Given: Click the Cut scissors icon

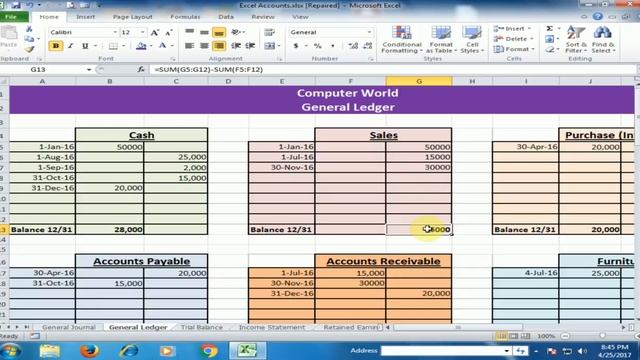Looking at the screenshot, I should 29,29.
